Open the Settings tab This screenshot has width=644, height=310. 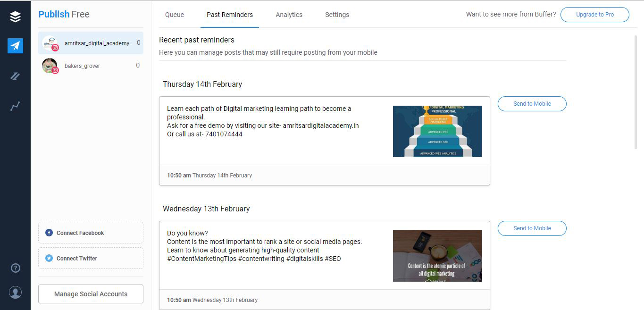click(337, 15)
